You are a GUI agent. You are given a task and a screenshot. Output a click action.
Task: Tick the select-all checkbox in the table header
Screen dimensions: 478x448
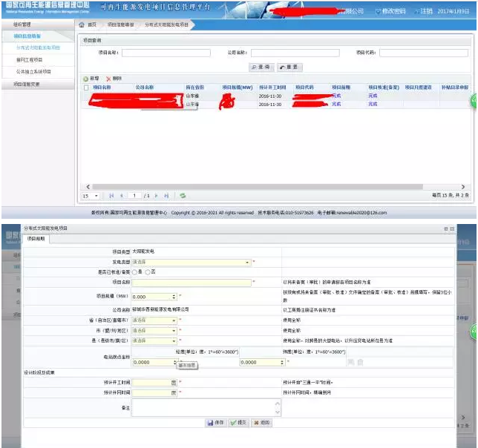coord(86,88)
